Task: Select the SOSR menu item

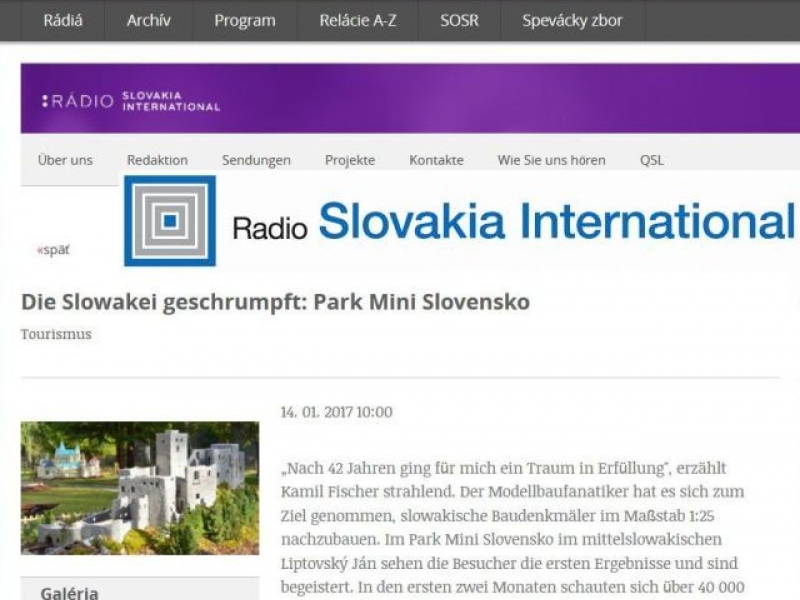Action: 459,20
